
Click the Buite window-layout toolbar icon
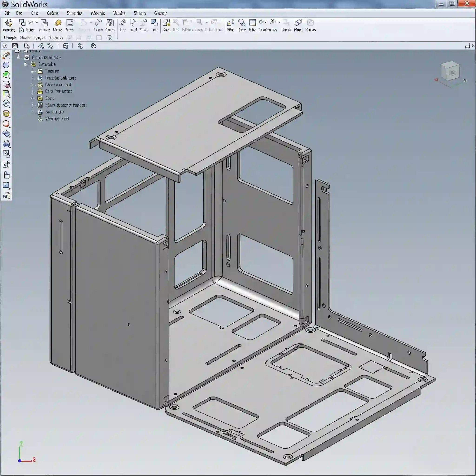[252, 23]
